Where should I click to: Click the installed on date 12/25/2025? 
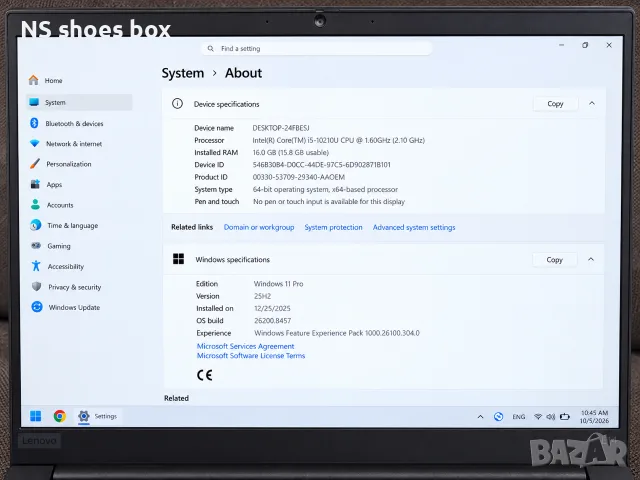pyautogui.click(x=272, y=309)
